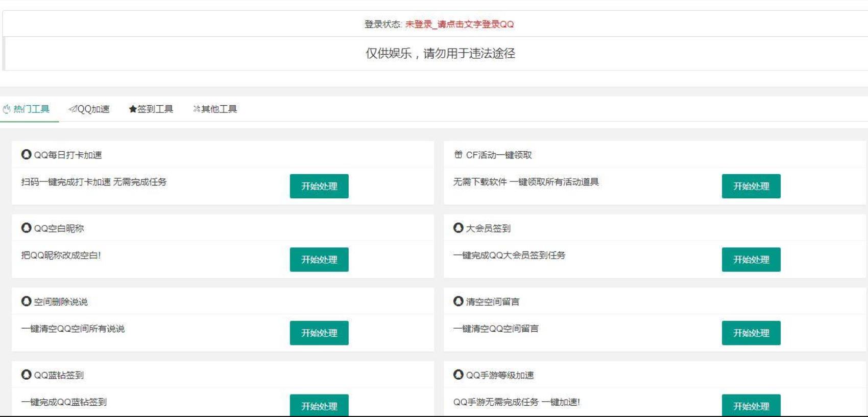
Task: Click the QQ手游等级加速 card title
Action: (x=500, y=375)
